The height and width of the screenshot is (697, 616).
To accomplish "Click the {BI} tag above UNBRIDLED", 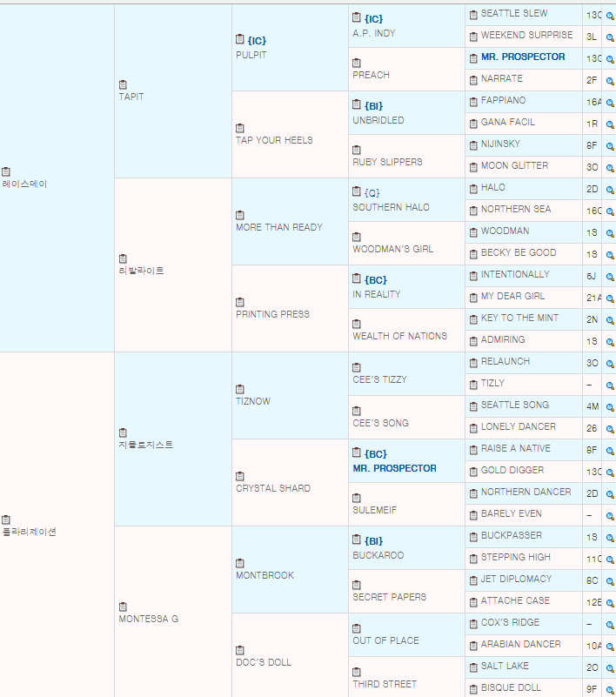I will point(373,106).
